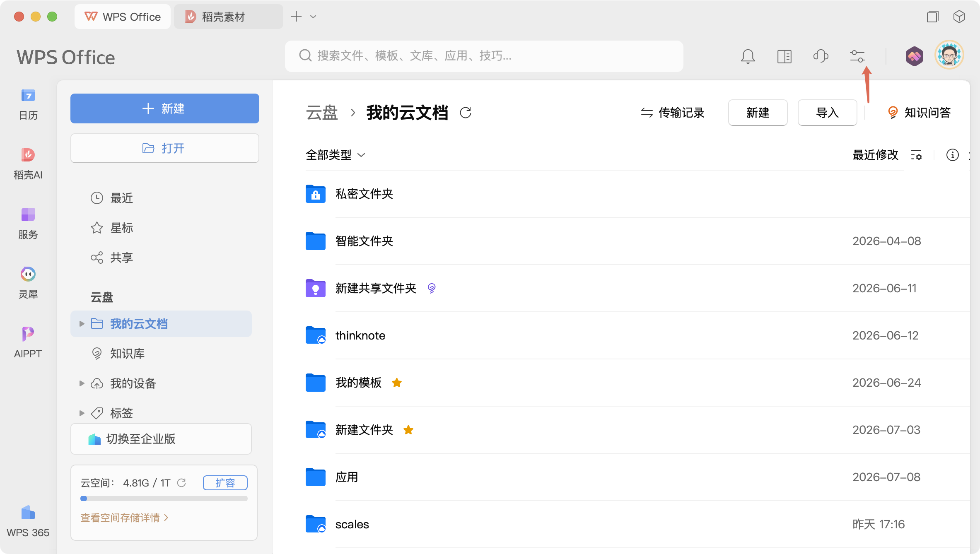Click the 云盘 breadcrumb
This screenshot has height=554, width=980.
322,113
